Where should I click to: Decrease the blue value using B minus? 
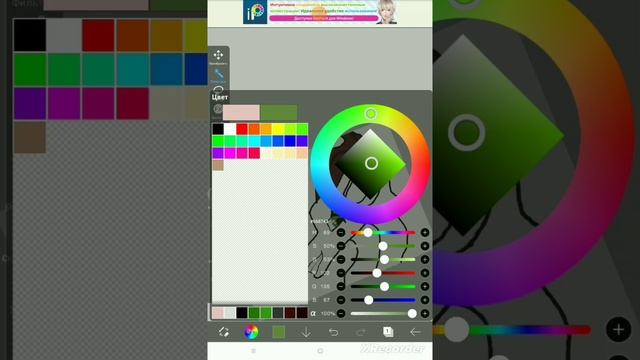tap(341, 300)
